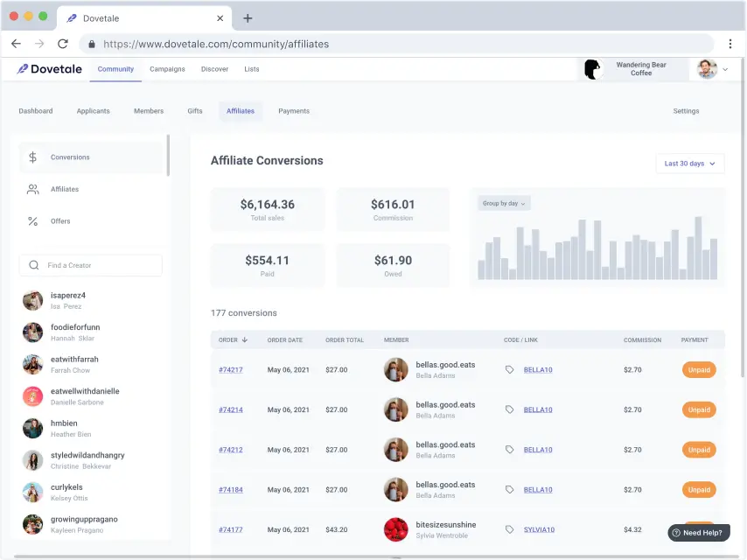This screenshot has height=560, width=747.
Task: Open the Campaigns menu item
Action: click(x=167, y=69)
